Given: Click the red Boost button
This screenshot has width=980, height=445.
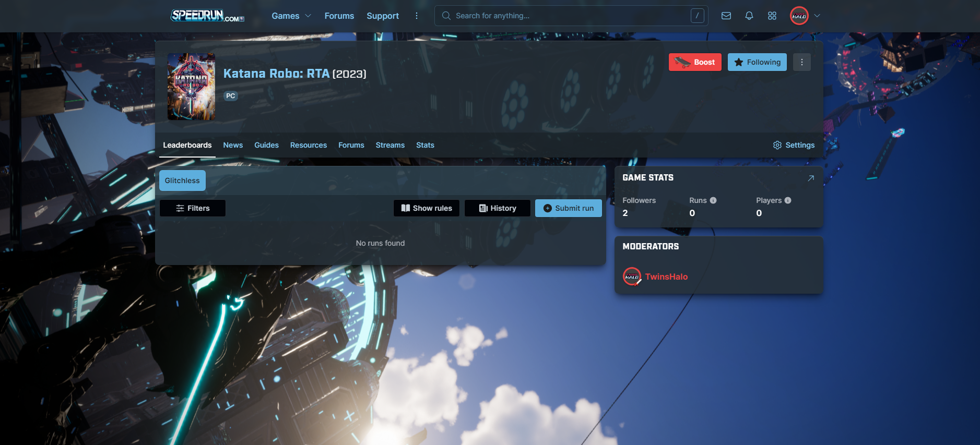Looking at the screenshot, I should (695, 62).
